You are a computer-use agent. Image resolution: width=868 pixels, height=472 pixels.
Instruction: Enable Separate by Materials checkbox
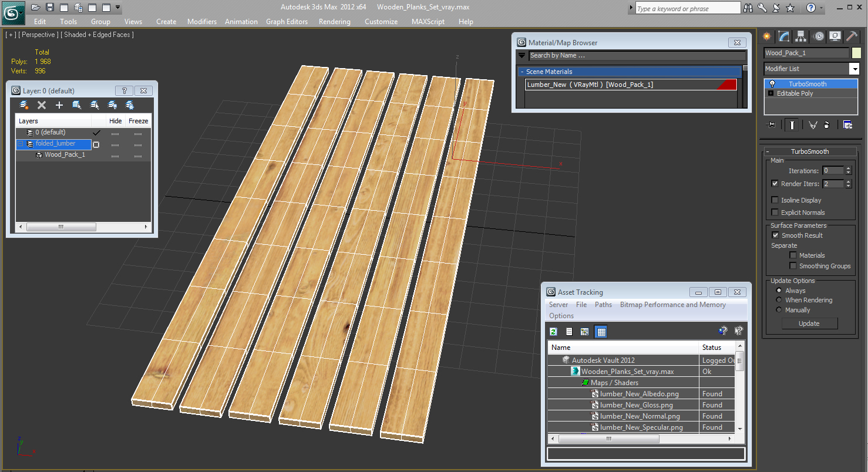(793, 255)
